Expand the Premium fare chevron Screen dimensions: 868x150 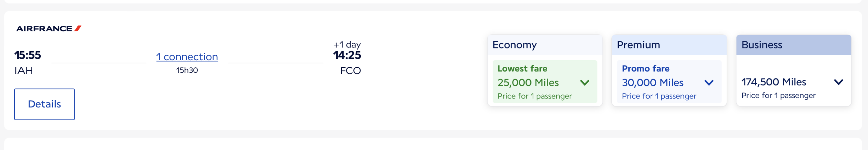(x=709, y=83)
